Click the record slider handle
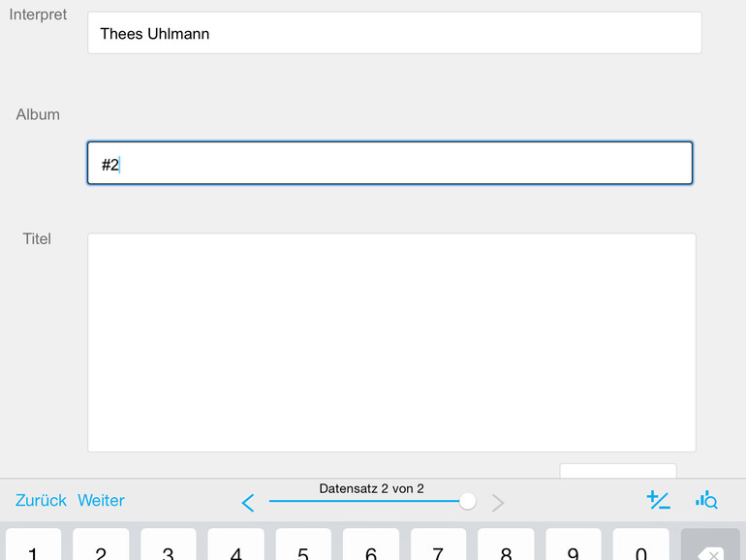The height and width of the screenshot is (560, 746). pos(467,501)
